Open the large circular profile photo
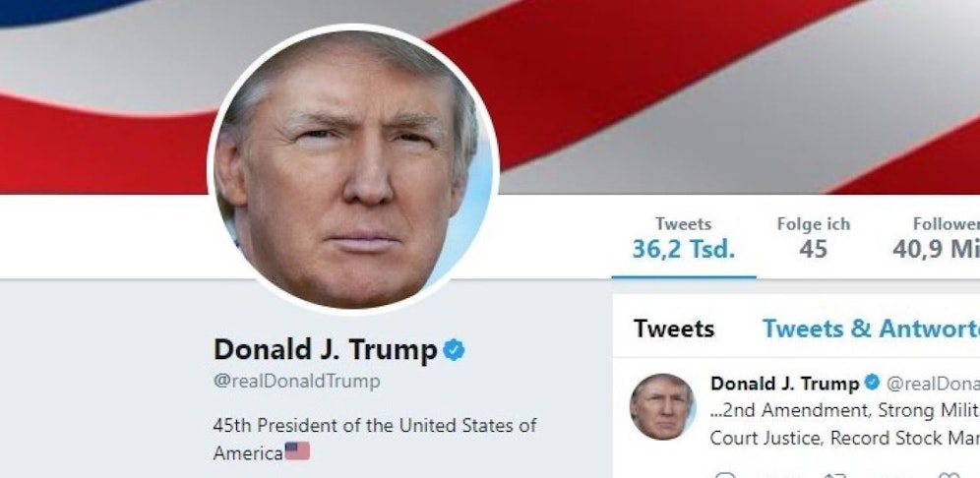Image resolution: width=980 pixels, height=478 pixels. click(x=353, y=169)
